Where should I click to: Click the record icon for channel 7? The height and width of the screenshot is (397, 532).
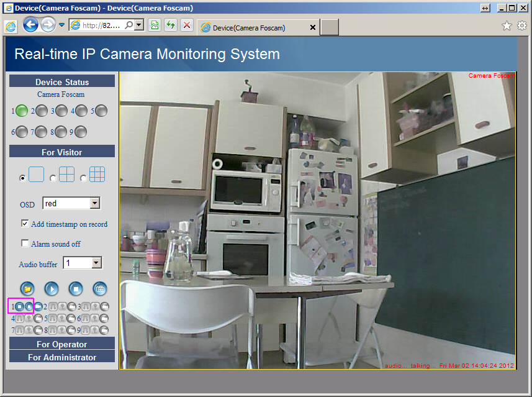click(38, 330)
